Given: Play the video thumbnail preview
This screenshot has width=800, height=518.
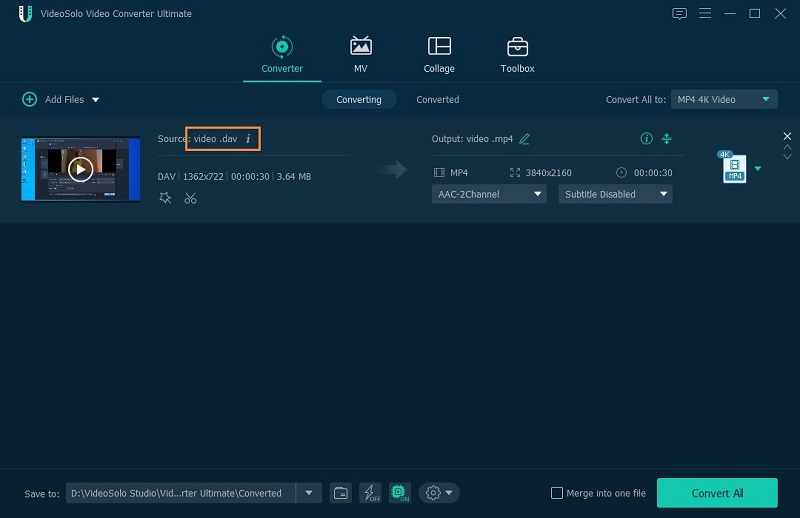Looking at the screenshot, I should [81, 169].
